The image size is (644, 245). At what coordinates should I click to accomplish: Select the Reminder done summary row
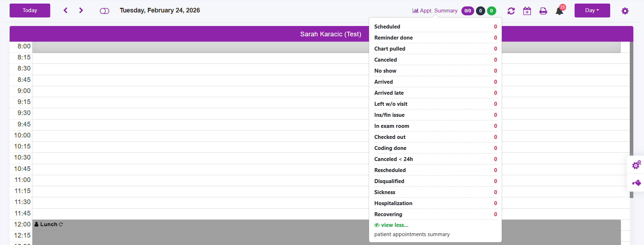(x=435, y=38)
